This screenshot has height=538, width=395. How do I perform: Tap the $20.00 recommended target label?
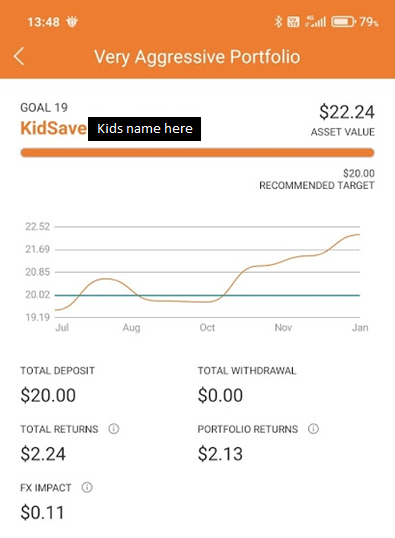pos(359,173)
